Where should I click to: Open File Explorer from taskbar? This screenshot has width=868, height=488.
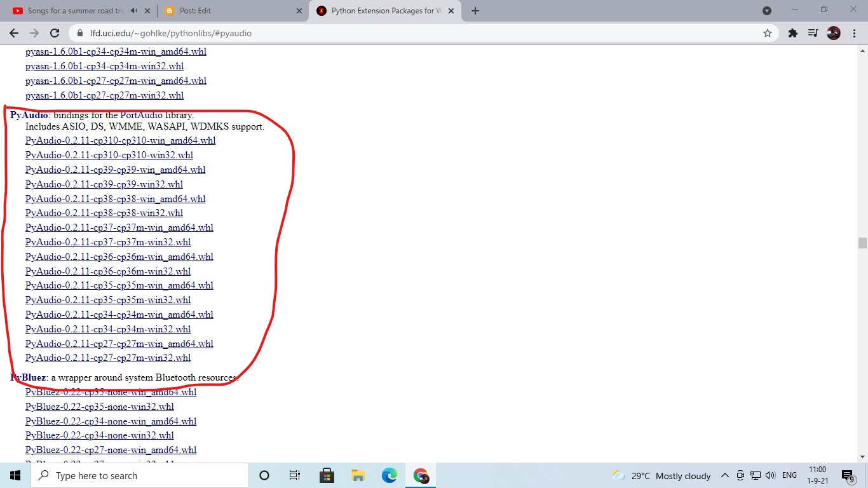pyautogui.click(x=358, y=475)
